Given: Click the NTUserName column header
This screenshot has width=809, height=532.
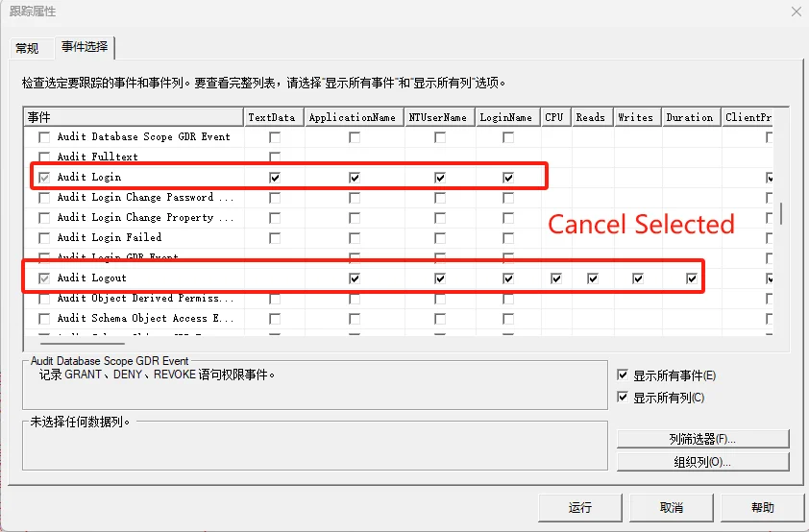Looking at the screenshot, I should [x=440, y=117].
